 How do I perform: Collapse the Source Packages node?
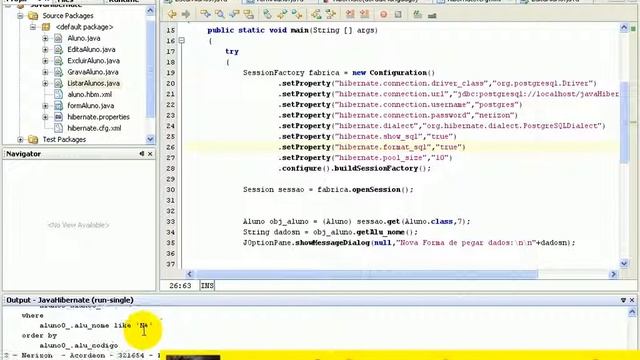(20, 16)
